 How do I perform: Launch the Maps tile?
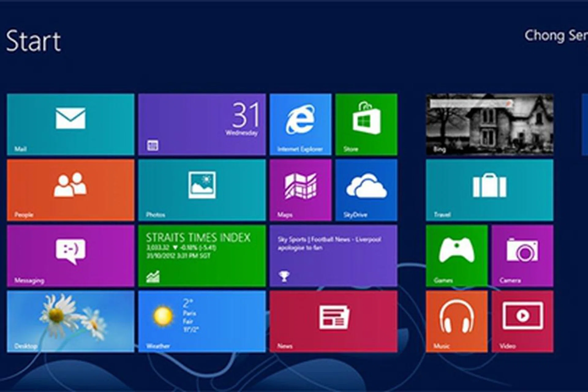300,190
